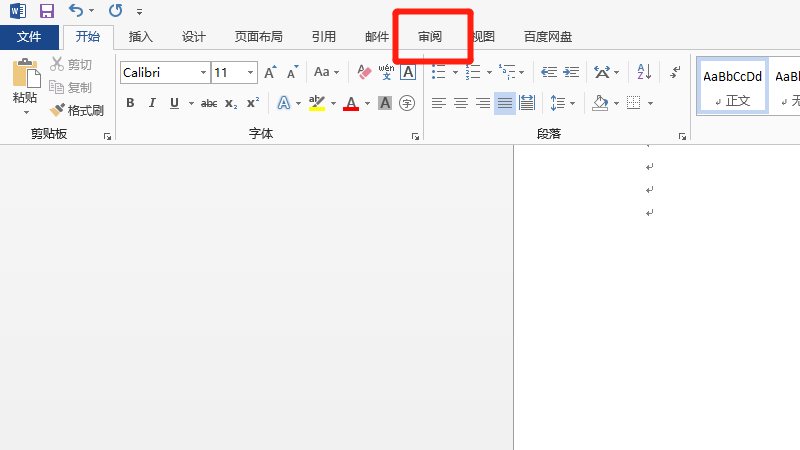Click the Format Painter (格式刷) button
800x450 pixels.
point(77,110)
